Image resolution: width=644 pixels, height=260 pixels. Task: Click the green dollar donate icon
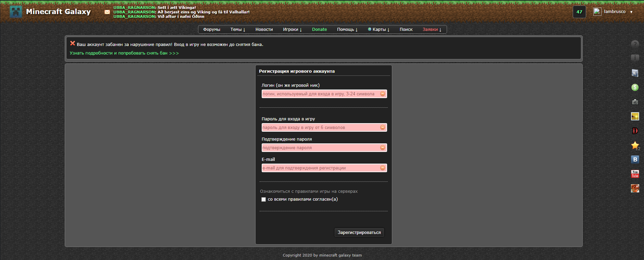(x=635, y=87)
